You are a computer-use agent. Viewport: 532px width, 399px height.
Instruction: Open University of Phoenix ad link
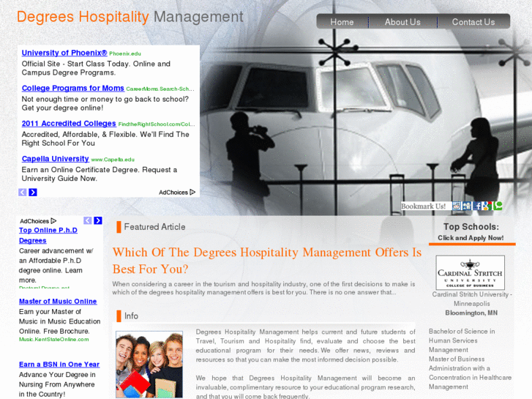point(64,53)
